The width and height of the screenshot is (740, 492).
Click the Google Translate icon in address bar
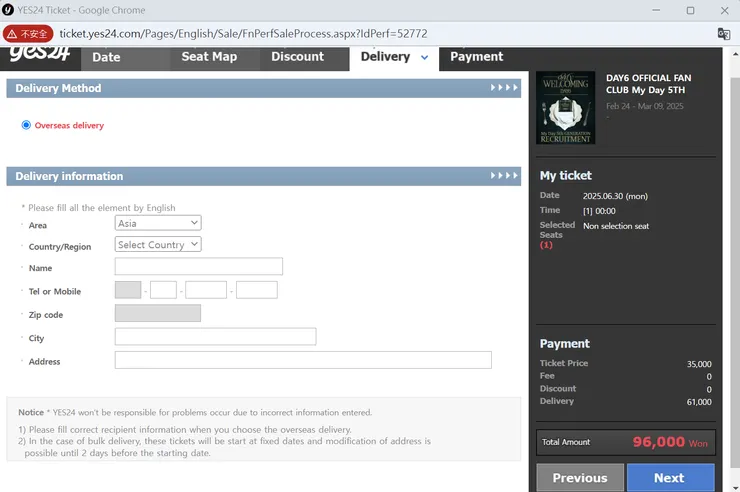tap(723, 34)
